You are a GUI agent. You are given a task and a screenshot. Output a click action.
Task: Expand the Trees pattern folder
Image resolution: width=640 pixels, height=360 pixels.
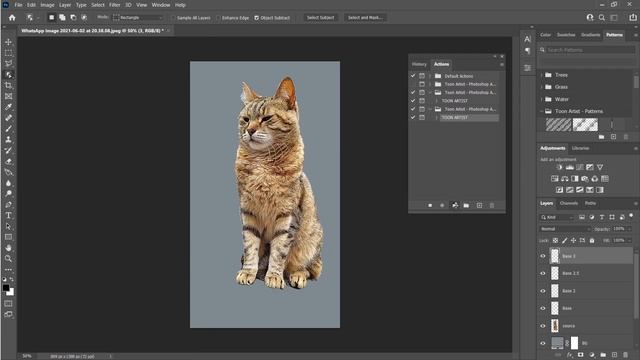pyautogui.click(x=542, y=75)
